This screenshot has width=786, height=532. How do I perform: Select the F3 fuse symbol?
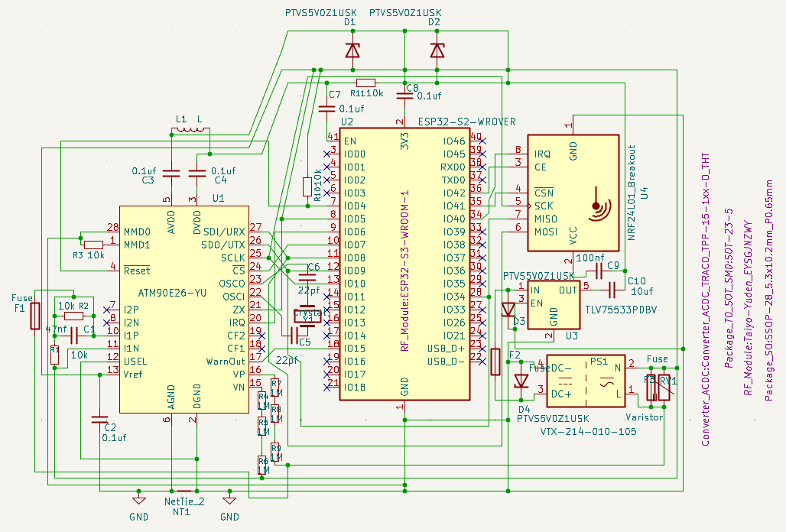(x=651, y=388)
